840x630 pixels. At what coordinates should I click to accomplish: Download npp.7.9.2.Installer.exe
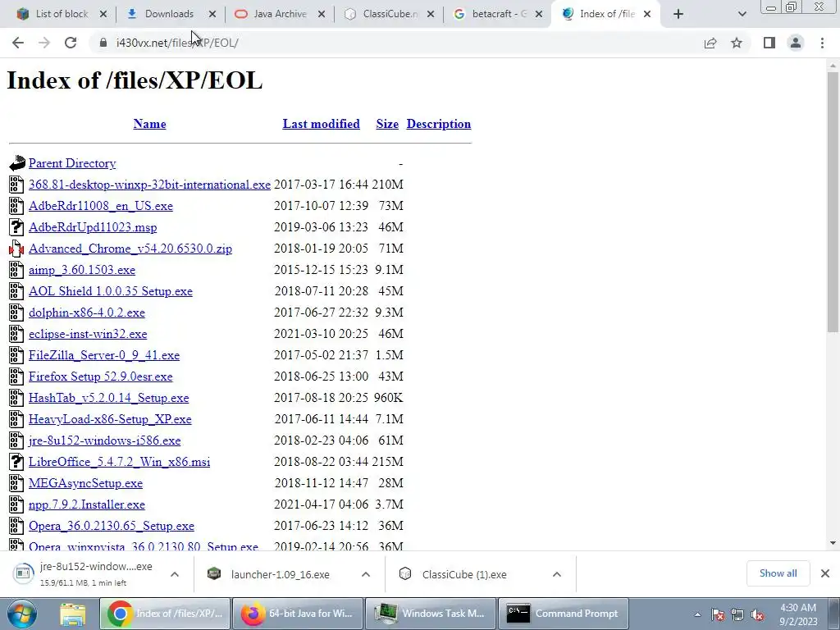pos(87,504)
